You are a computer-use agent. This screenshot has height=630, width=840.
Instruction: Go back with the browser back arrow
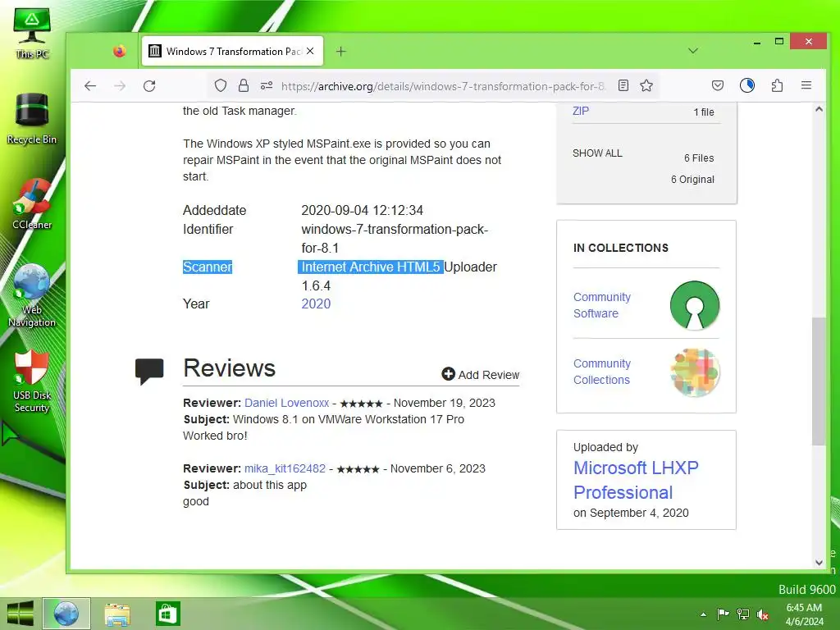[x=90, y=85]
